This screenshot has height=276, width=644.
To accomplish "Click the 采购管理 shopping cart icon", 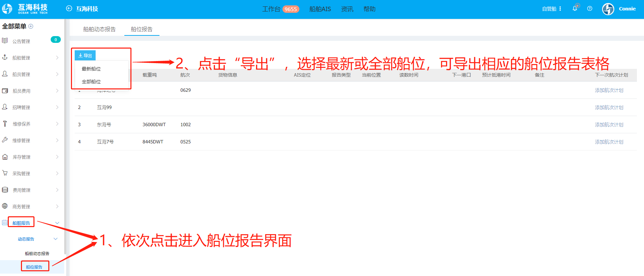I will click(5, 173).
